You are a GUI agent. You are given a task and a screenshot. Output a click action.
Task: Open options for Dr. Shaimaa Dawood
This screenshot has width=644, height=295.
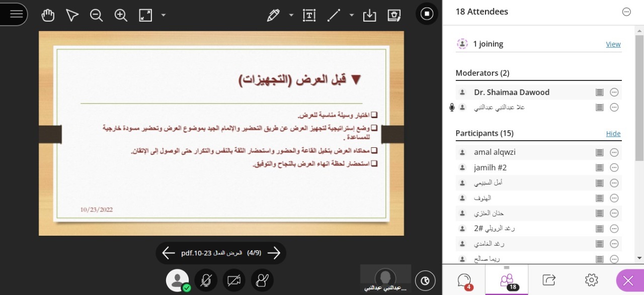tap(614, 92)
